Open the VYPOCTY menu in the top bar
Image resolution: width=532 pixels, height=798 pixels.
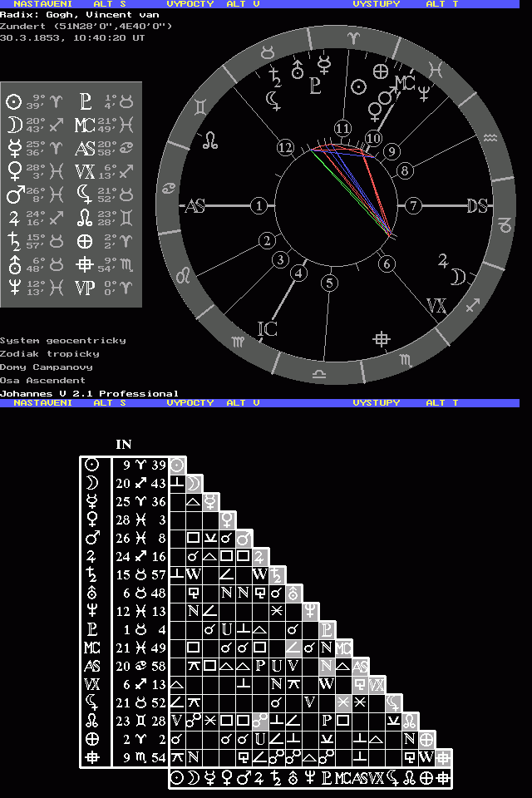(x=190, y=4)
